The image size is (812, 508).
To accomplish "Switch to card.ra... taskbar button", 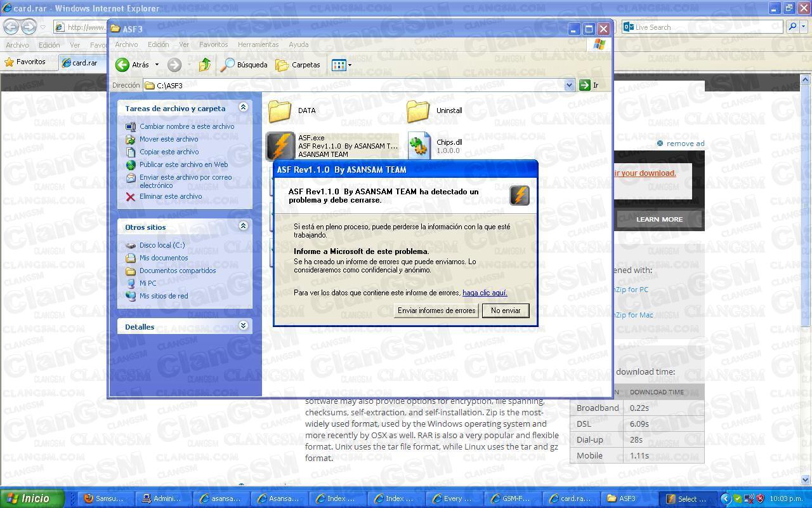I will pyautogui.click(x=571, y=498).
